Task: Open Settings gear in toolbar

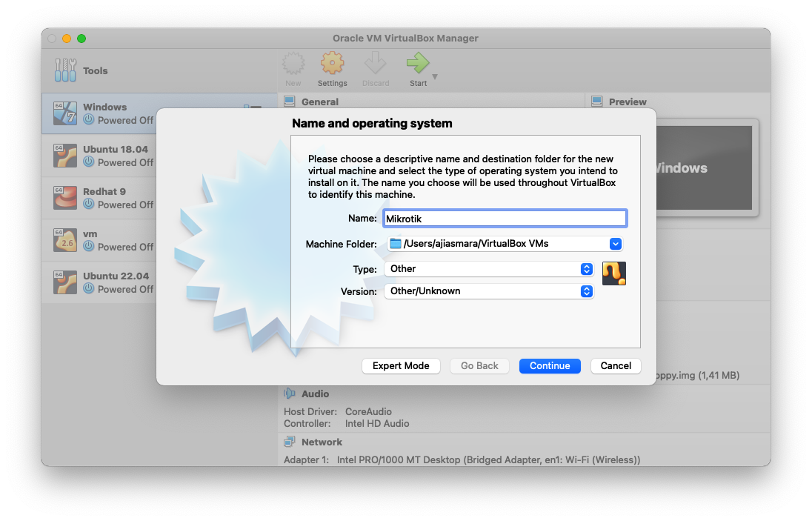Action: (x=332, y=65)
